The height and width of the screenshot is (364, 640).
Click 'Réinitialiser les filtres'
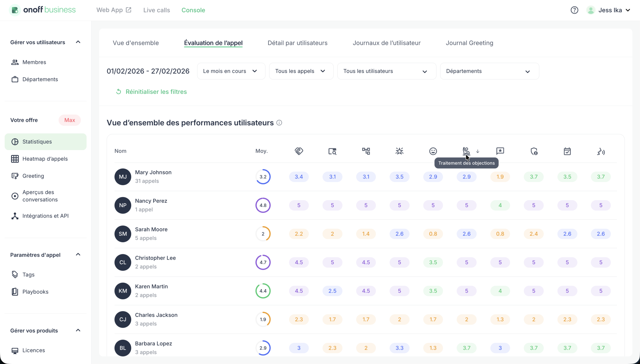coord(151,92)
